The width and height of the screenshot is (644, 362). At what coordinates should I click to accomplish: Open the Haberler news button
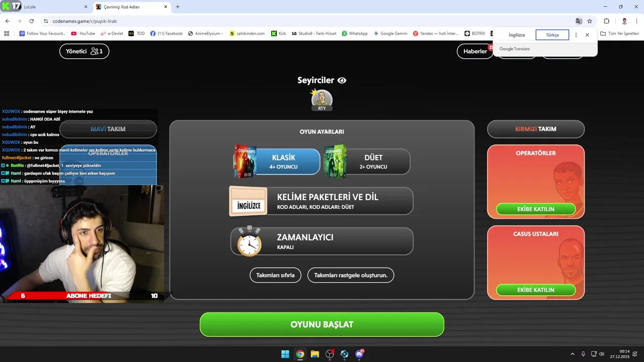click(475, 51)
